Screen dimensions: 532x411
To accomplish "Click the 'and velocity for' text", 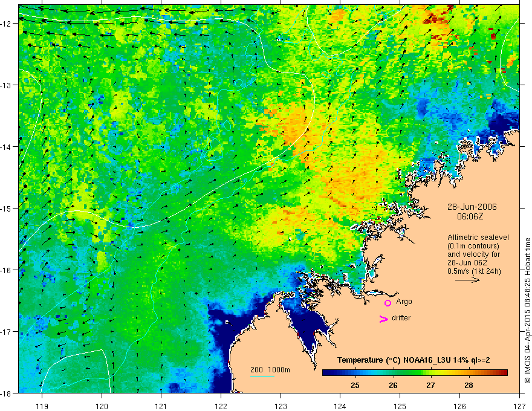I will pyautogui.click(x=473, y=254).
